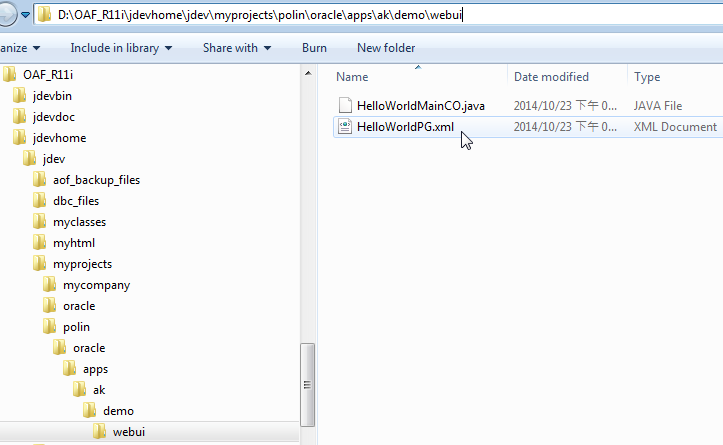Click HelloWorldMainCO.java date modified cell

click(x=565, y=106)
